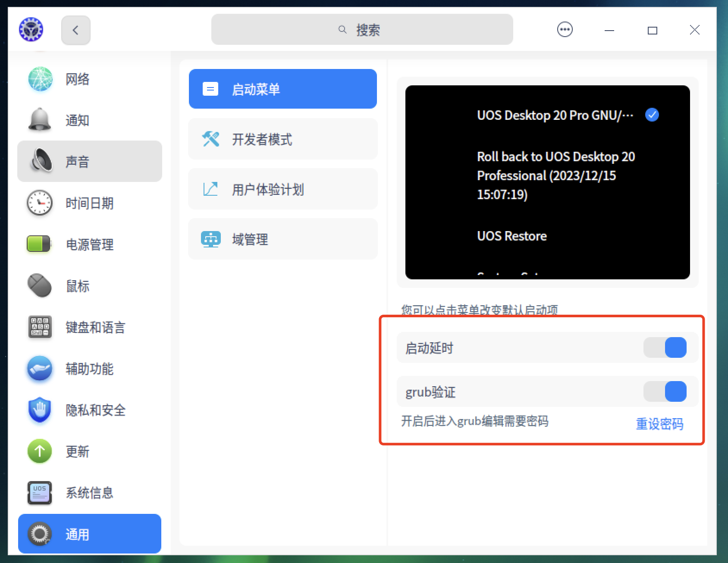Click the 域管理 network icon
The height and width of the screenshot is (563, 728).
tap(210, 239)
